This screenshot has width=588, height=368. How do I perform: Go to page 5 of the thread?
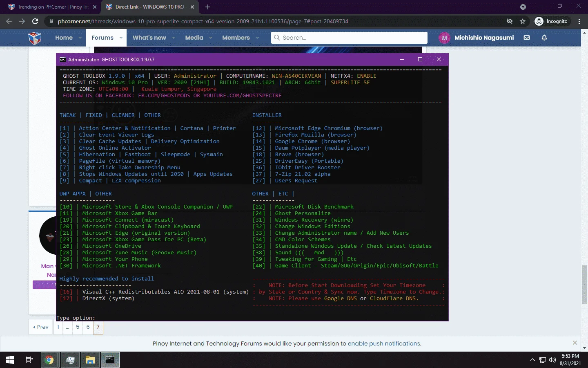(78, 327)
